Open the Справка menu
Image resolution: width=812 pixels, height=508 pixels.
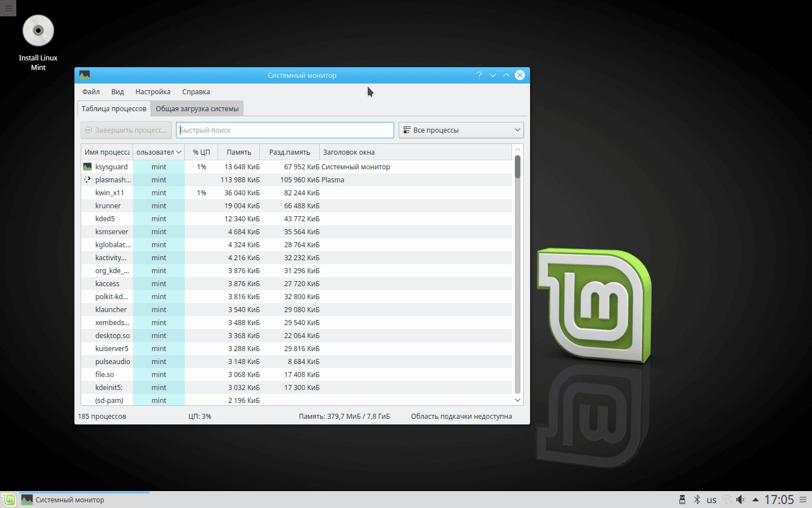(196, 91)
